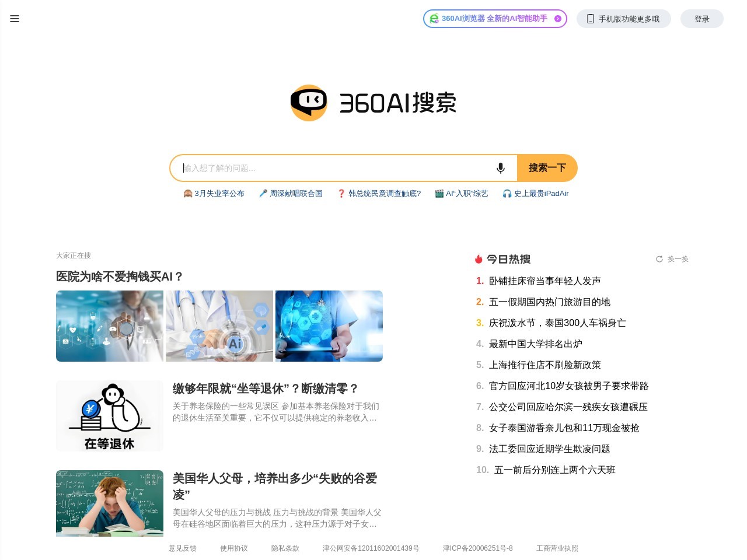Open suggestion AI"入职"综艺
This screenshot has height=560, width=747.
[462, 194]
